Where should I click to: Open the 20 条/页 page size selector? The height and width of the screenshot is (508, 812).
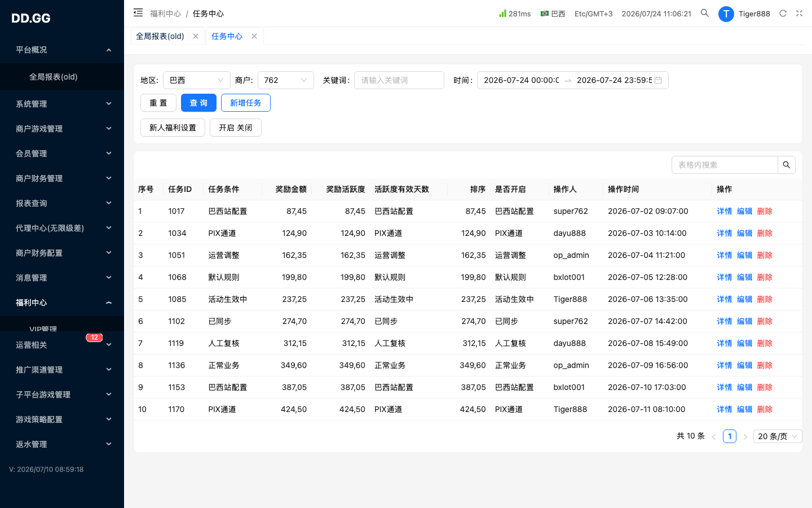click(778, 436)
